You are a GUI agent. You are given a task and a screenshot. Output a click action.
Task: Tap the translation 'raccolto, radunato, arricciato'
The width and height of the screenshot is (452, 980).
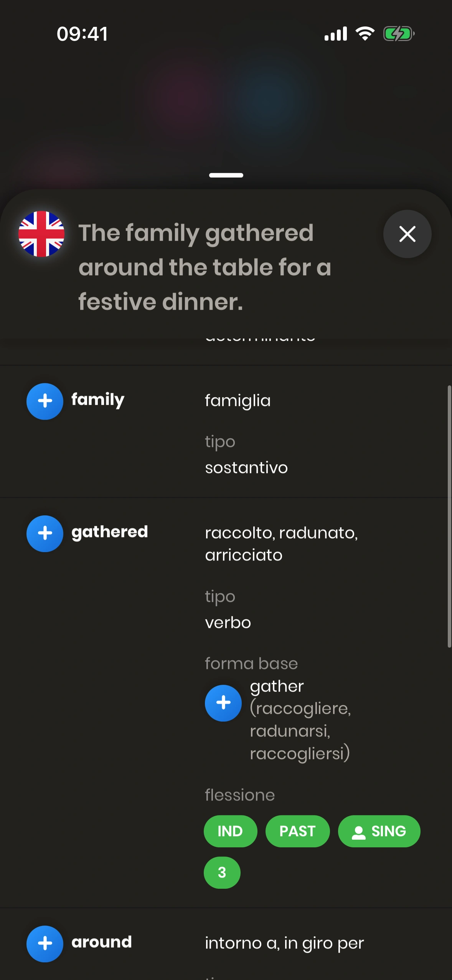(281, 544)
